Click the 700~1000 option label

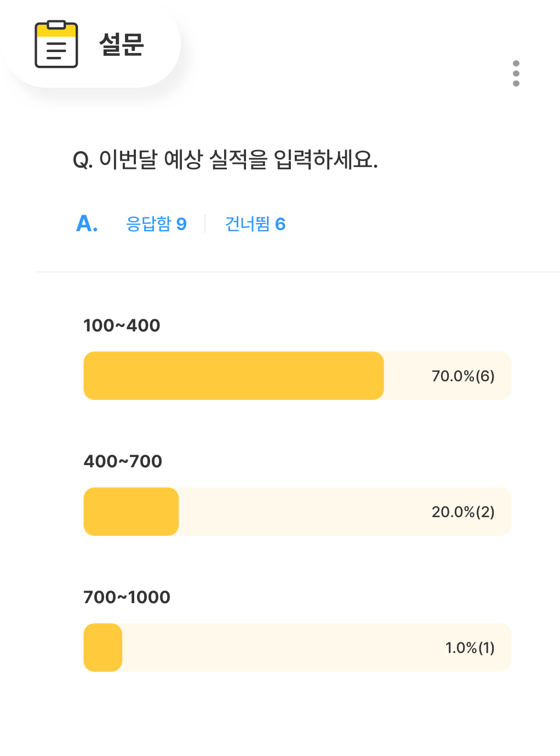(127, 597)
